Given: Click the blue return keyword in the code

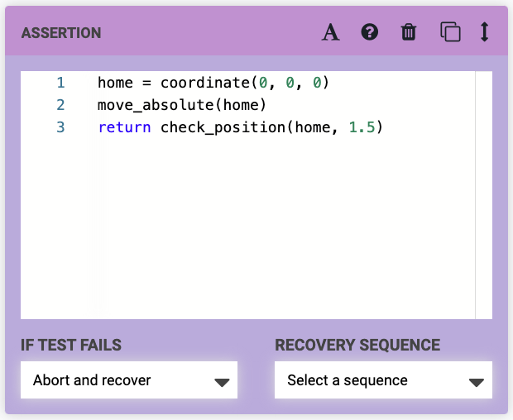Looking at the screenshot, I should coord(124,127).
